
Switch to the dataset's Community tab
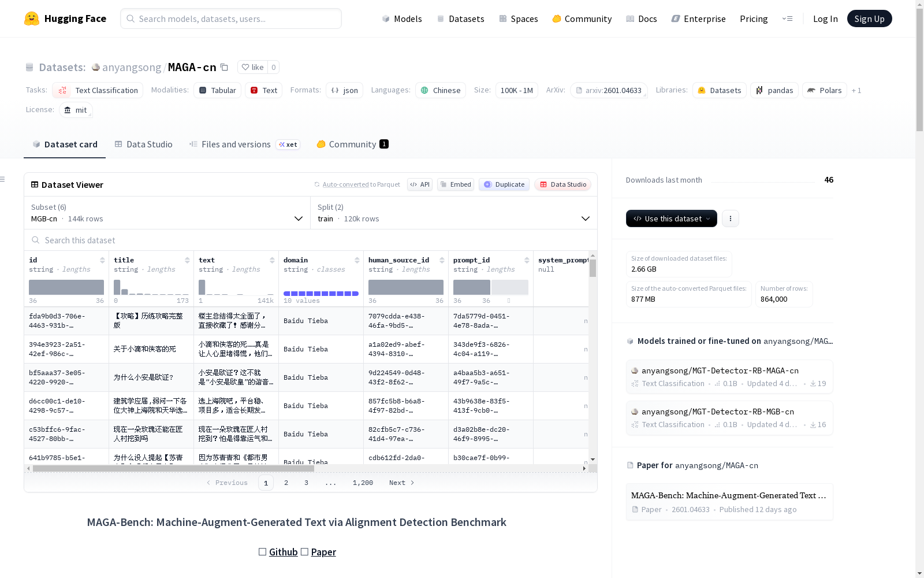[x=352, y=144]
